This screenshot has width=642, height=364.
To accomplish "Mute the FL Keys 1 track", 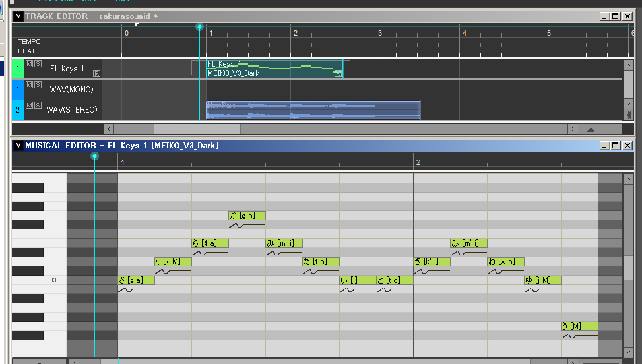I will pyautogui.click(x=29, y=64).
